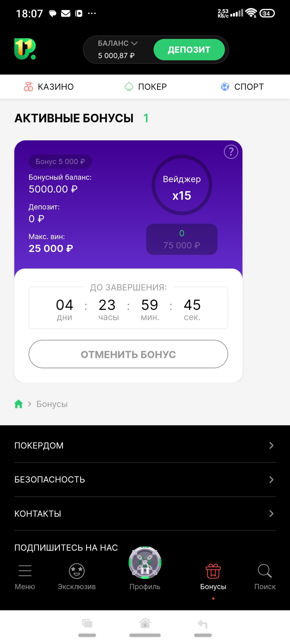Open the locked Профиль avatar

(x=145, y=563)
